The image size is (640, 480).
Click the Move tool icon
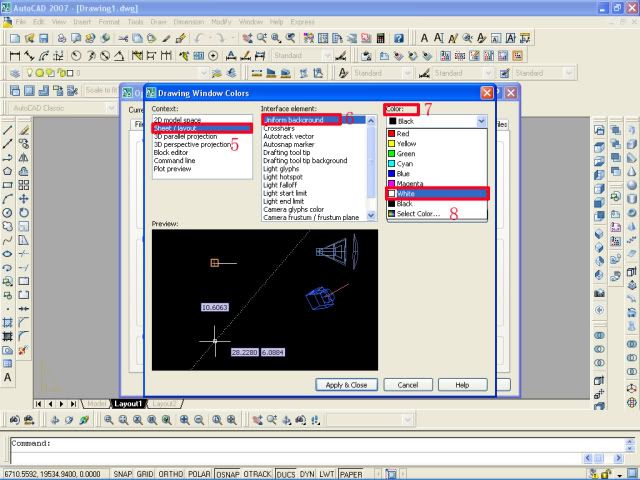(x=25, y=199)
